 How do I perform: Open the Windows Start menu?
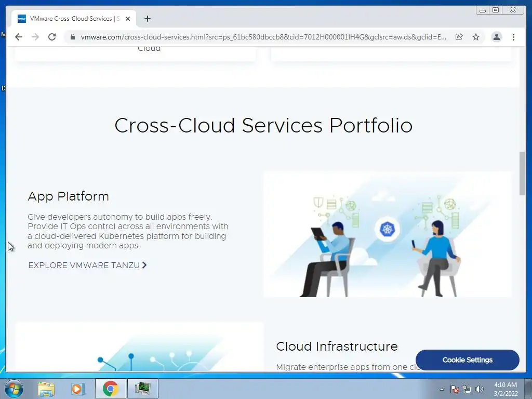(14, 389)
